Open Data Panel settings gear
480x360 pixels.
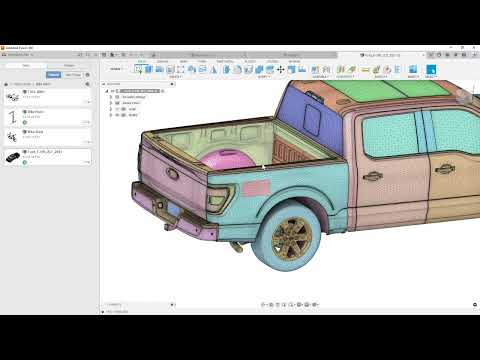pos(88,75)
